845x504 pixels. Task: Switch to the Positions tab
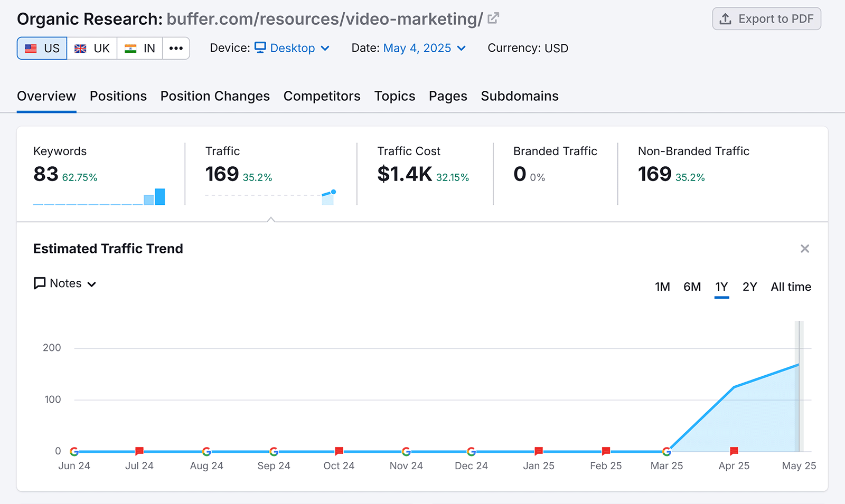pyautogui.click(x=118, y=96)
